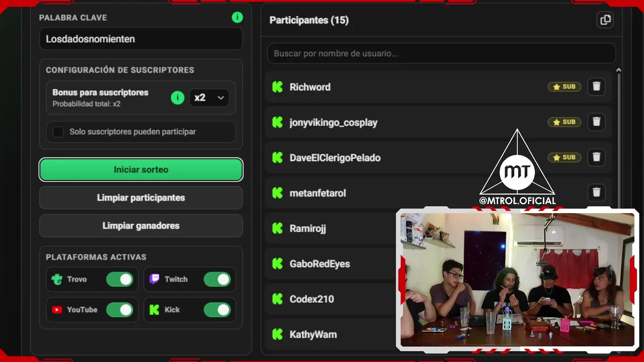
Task: Turn off the YouTube platform switch
Action: pos(120,310)
